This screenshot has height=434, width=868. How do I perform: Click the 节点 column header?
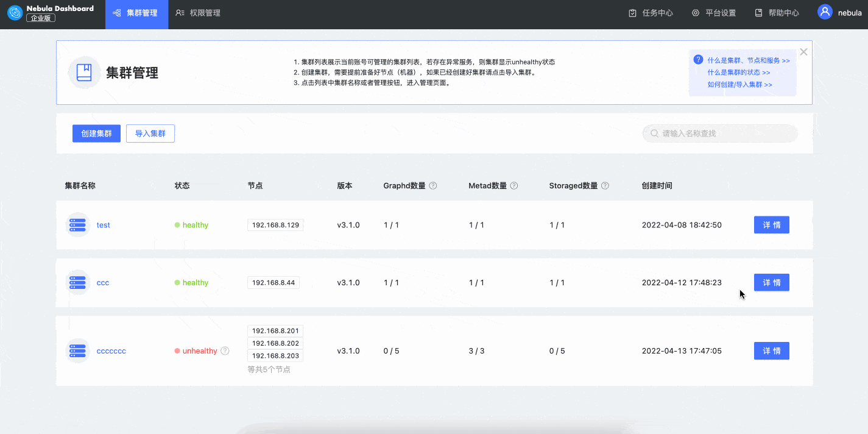pos(255,186)
